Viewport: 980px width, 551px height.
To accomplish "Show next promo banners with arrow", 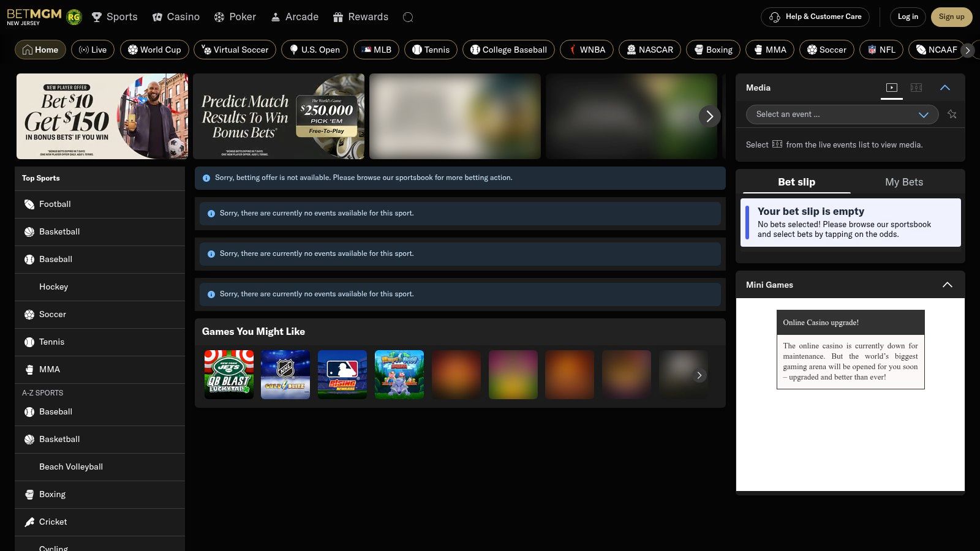I will [x=709, y=116].
